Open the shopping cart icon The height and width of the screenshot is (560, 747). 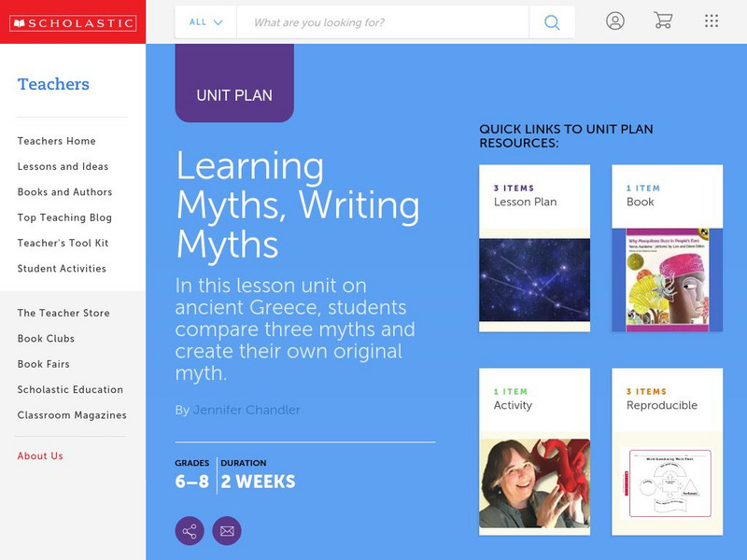tap(663, 21)
